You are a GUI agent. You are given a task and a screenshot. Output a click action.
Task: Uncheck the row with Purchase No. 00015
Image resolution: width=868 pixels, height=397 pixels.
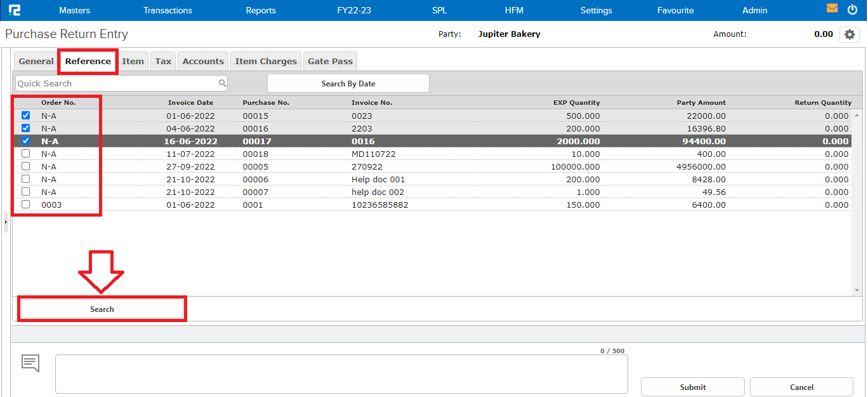(26, 116)
